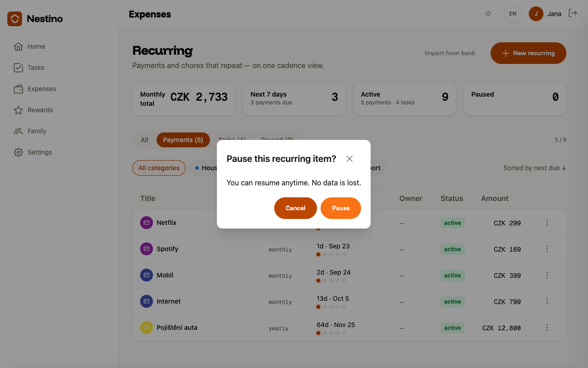588x368 pixels.
Task: Click the Spotify payment icon
Action: [x=147, y=249]
